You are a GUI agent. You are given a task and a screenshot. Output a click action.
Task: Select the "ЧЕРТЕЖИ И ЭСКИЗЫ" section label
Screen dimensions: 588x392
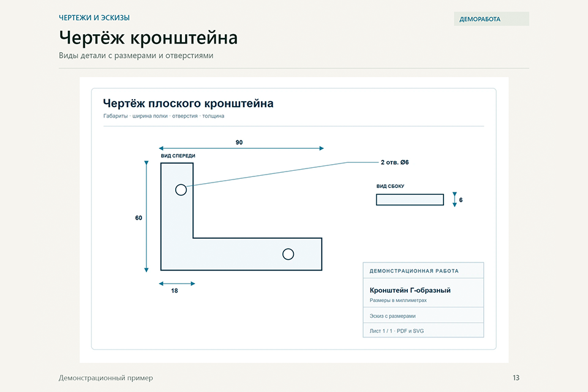(94, 18)
